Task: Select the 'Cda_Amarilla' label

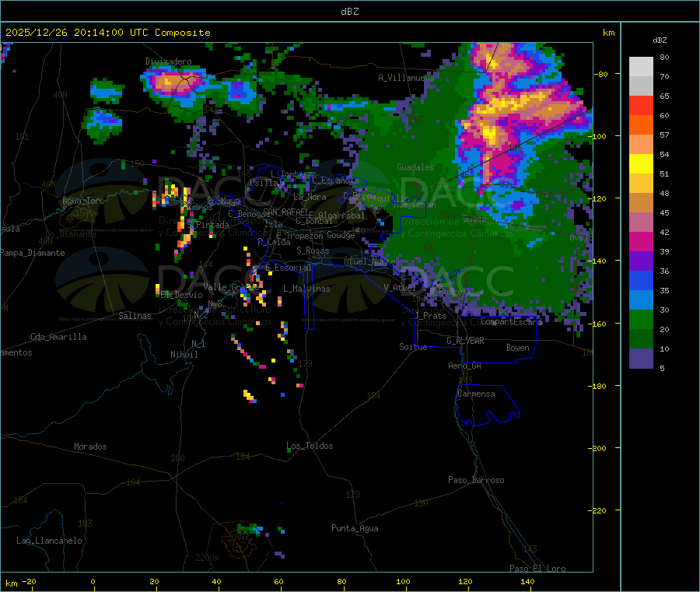Action: tap(58, 337)
